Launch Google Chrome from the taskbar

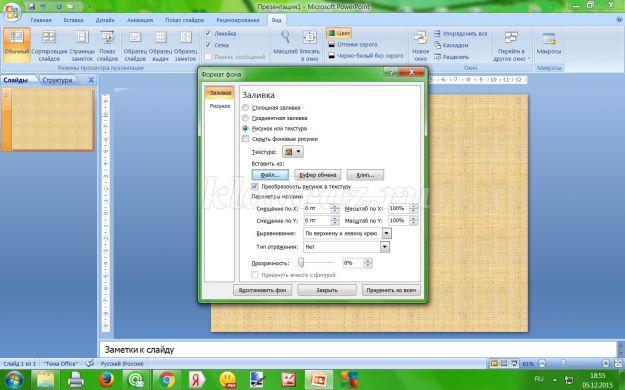[x=167, y=380]
